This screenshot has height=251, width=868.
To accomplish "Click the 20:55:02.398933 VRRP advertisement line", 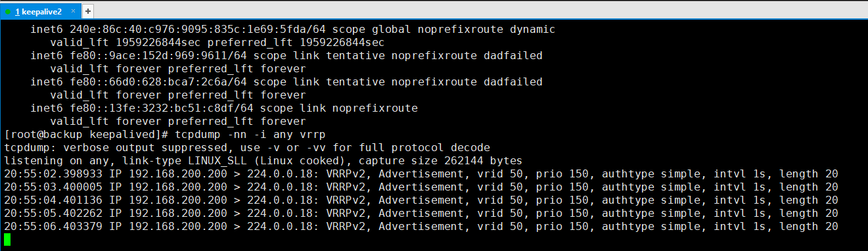I will (x=421, y=173).
